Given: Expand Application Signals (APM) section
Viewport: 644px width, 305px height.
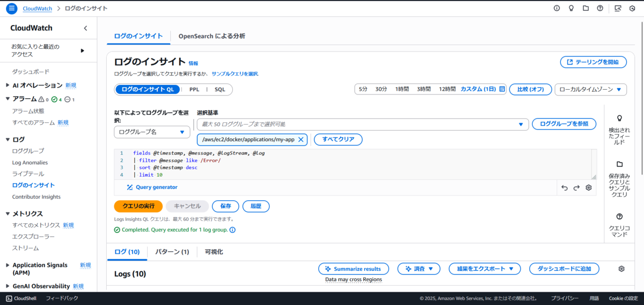Looking at the screenshot, I should (x=8, y=265).
